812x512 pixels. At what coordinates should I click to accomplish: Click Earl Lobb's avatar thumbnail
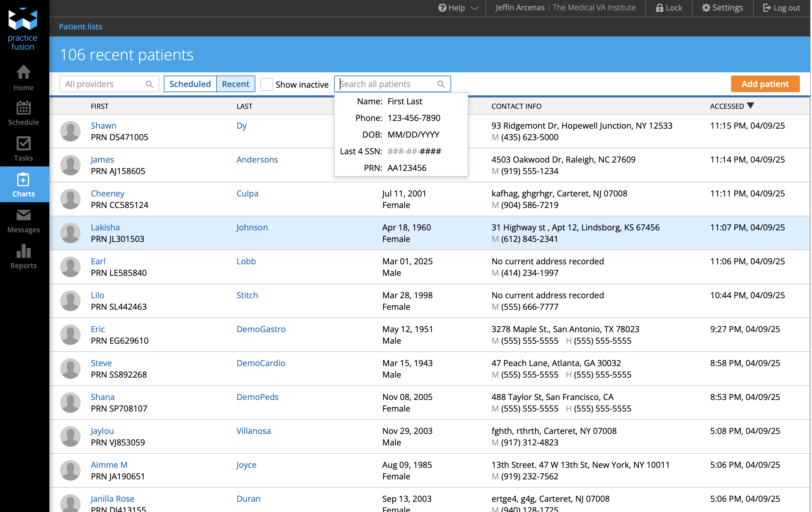point(70,267)
